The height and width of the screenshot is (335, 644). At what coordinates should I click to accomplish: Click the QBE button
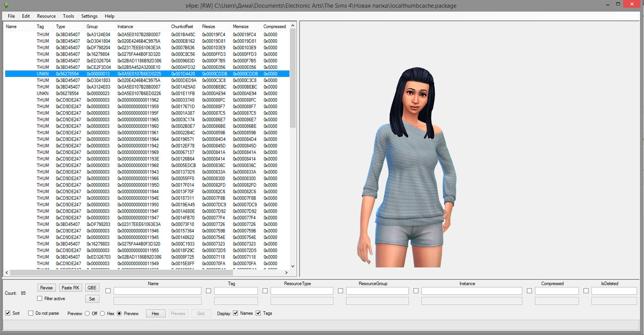92,288
